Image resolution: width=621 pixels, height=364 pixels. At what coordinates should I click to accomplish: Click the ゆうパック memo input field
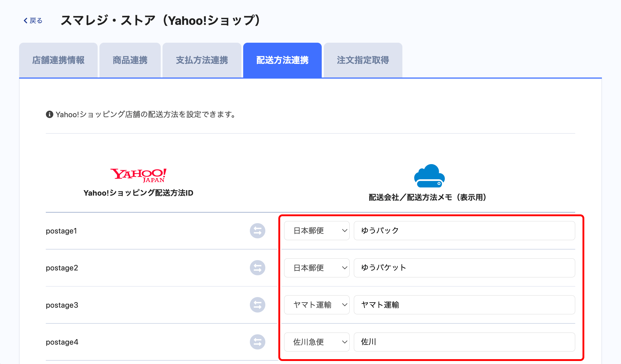point(464,231)
